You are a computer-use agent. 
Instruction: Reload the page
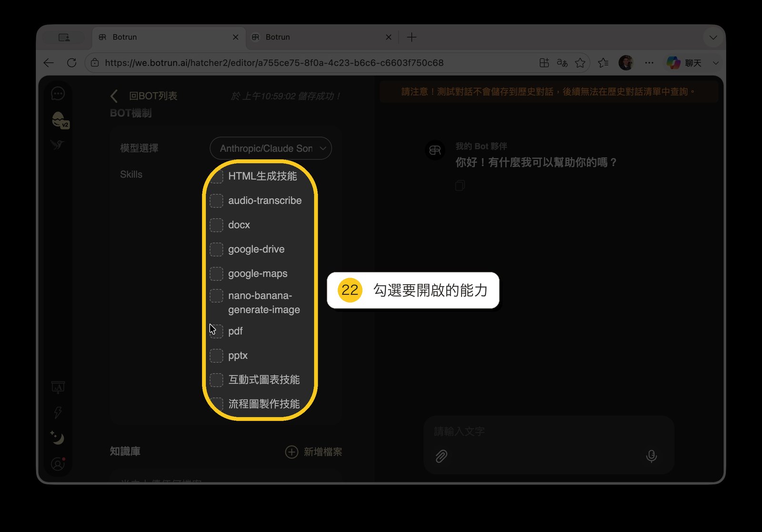coord(72,63)
